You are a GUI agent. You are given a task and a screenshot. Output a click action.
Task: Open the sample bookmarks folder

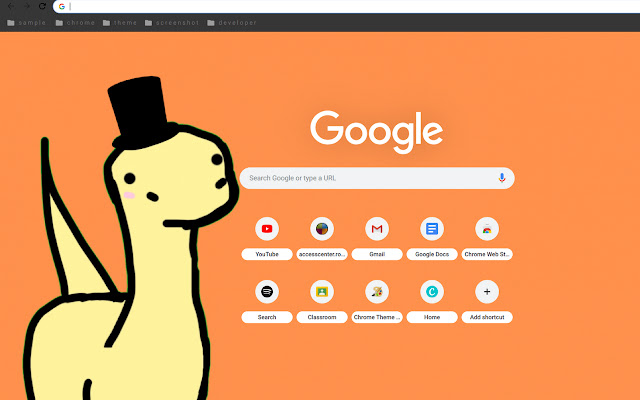pyautogui.click(x=27, y=23)
